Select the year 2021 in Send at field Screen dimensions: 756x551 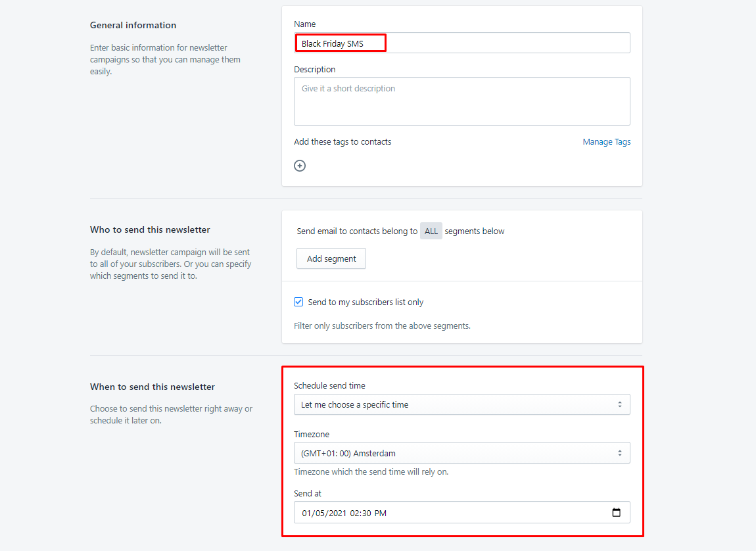(336, 513)
